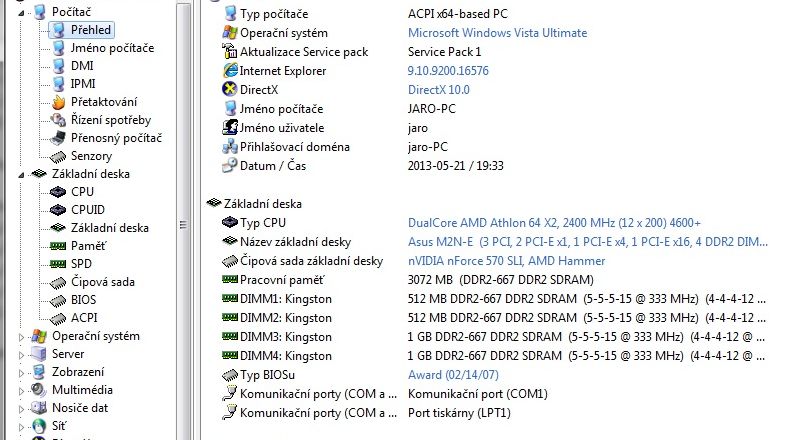Expand the Operační systém node
Screen dimensions: 798x440
point(21,337)
